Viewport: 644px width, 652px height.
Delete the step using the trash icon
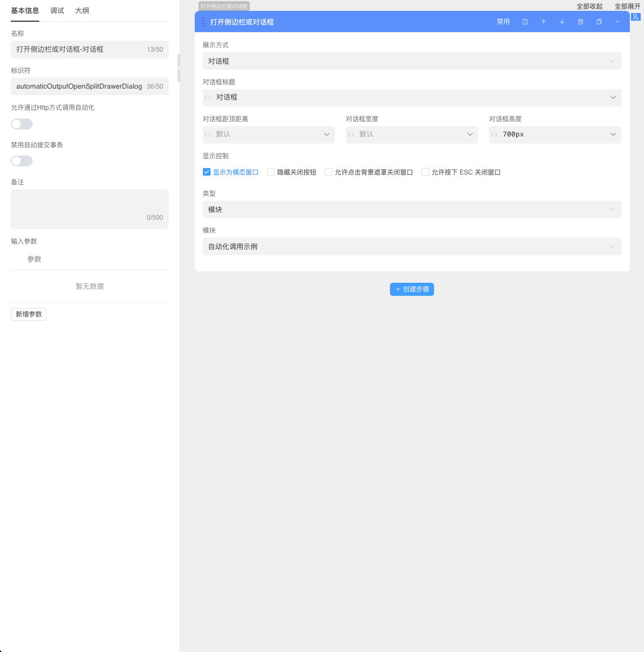pos(580,22)
